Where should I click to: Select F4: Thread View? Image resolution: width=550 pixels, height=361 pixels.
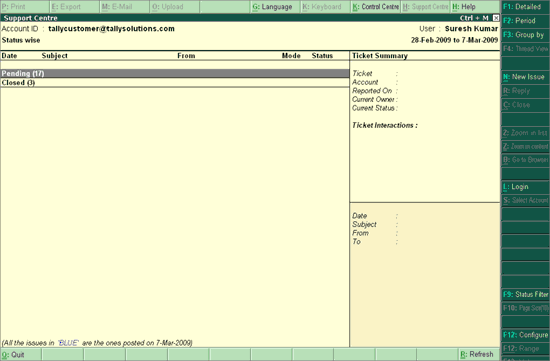point(525,49)
